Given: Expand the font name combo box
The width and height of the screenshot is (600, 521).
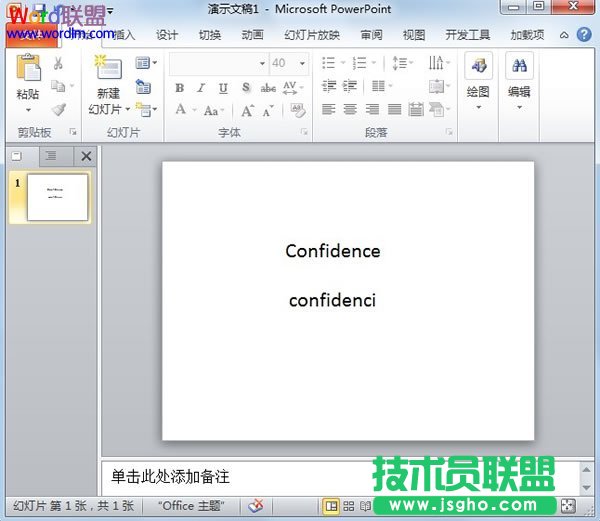Looking at the screenshot, I should click(262, 63).
